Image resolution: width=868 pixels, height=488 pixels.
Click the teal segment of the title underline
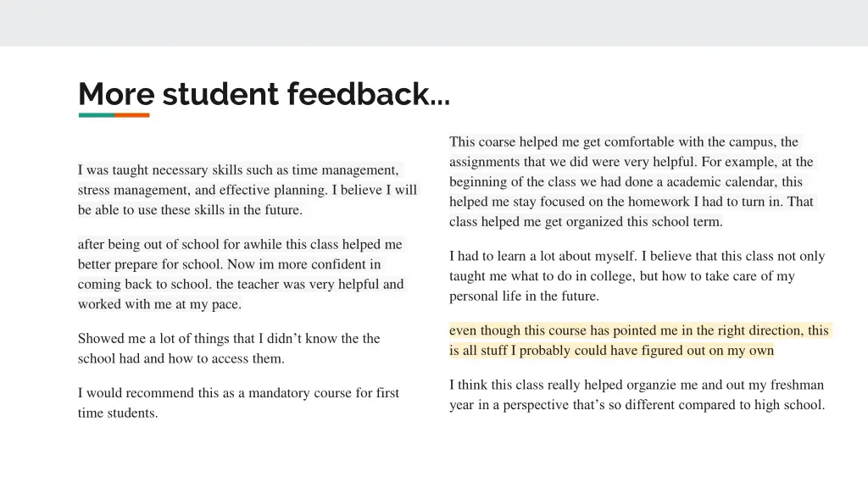(96, 115)
